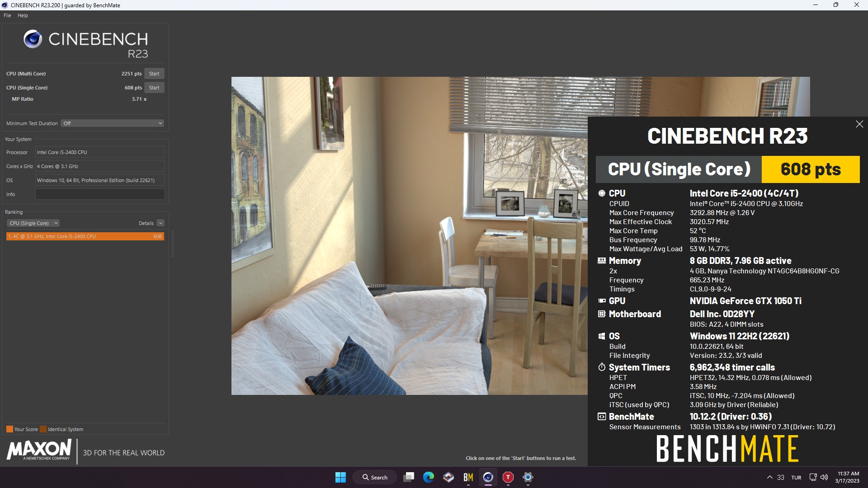The height and width of the screenshot is (488, 868).
Task: Click the Motherboard icon in BenchMate panel
Action: 602,314
